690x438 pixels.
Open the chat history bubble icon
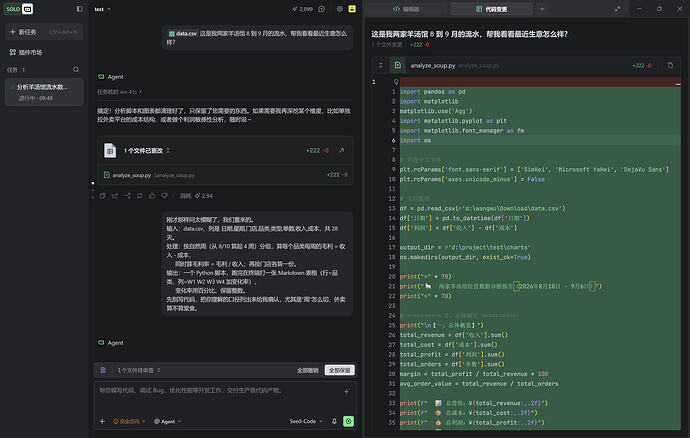tap(322, 9)
